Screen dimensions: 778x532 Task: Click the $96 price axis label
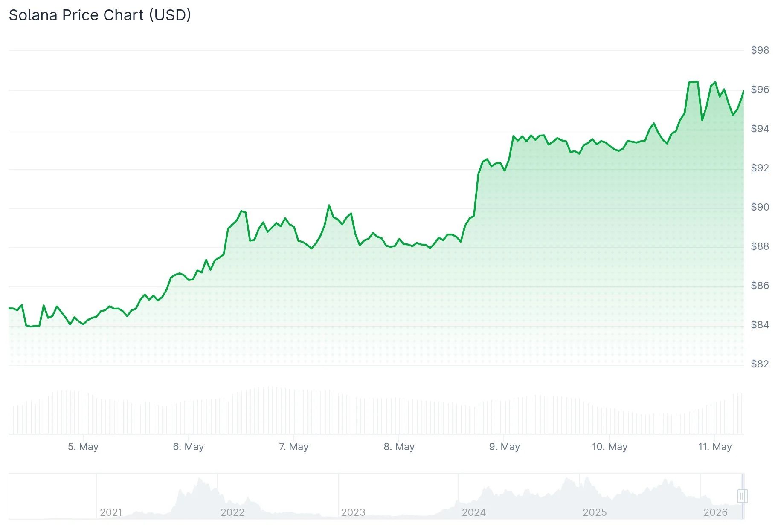(x=760, y=90)
